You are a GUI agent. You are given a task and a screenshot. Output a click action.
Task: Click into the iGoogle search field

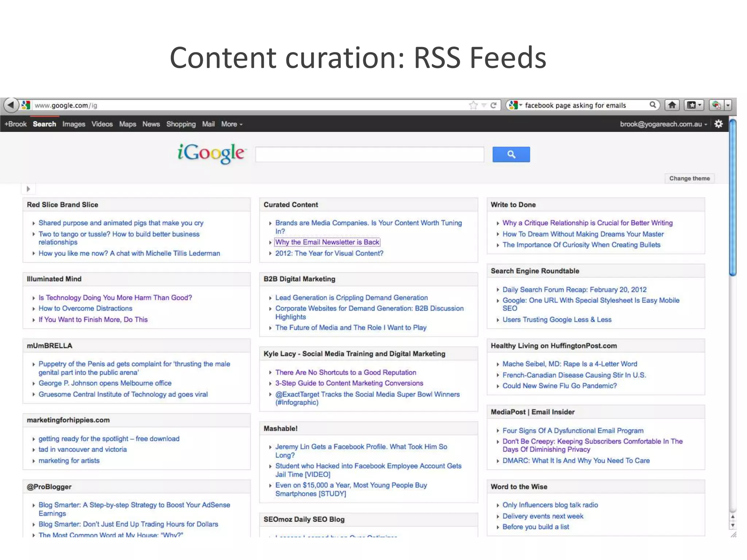pyautogui.click(x=369, y=155)
